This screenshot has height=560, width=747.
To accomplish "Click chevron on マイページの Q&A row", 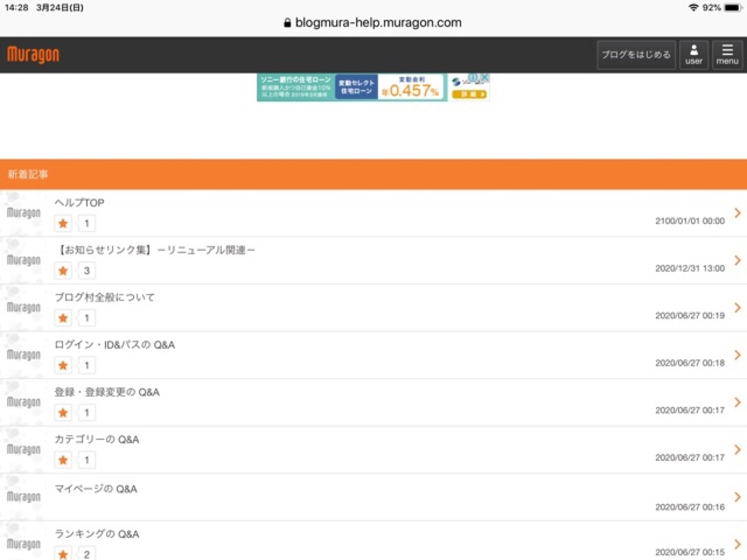I will (x=738, y=497).
